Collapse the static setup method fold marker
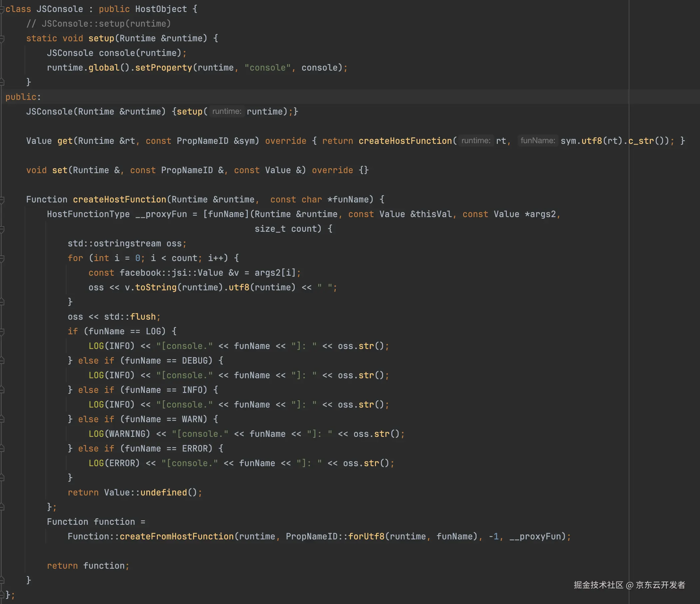Viewport: 700px width, 604px height. pyautogui.click(x=2, y=39)
